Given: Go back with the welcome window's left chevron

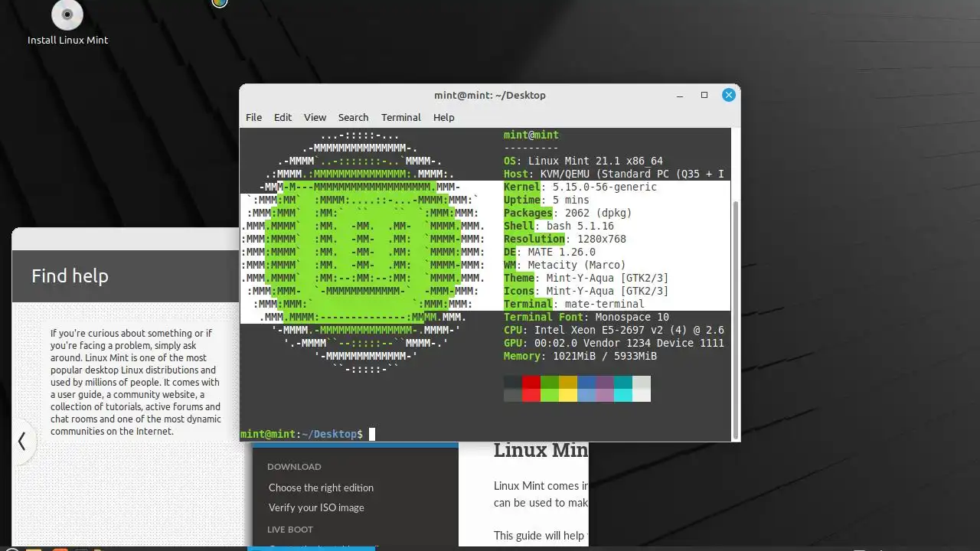Looking at the screenshot, I should point(22,441).
